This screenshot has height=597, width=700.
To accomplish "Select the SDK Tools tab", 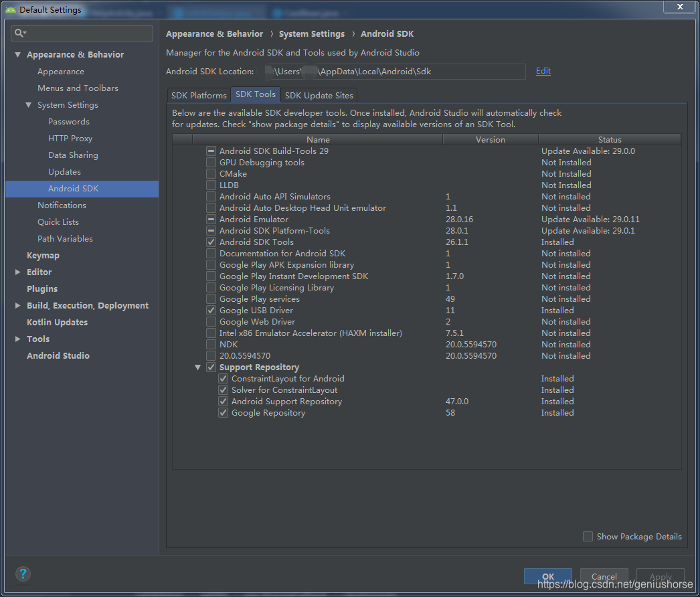I will (x=256, y=94).
